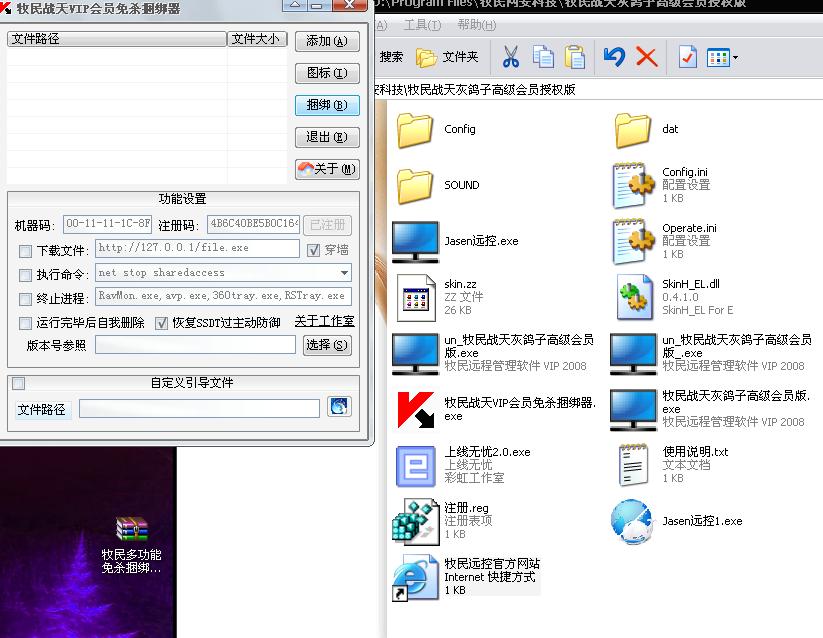Click the 机器码 input field
The width and height of the screenshot is (823, 638).
click(108, 224)
